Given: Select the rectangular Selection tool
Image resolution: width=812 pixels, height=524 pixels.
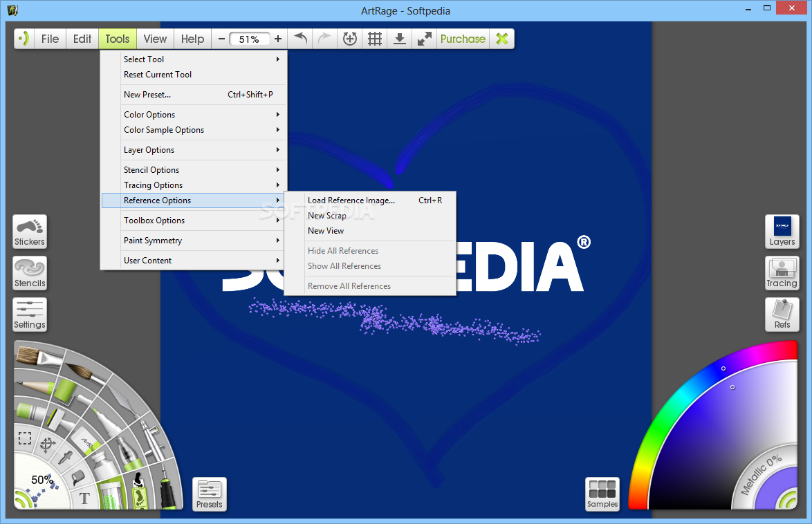Looking at the screenshot, I should pos(25,438).
